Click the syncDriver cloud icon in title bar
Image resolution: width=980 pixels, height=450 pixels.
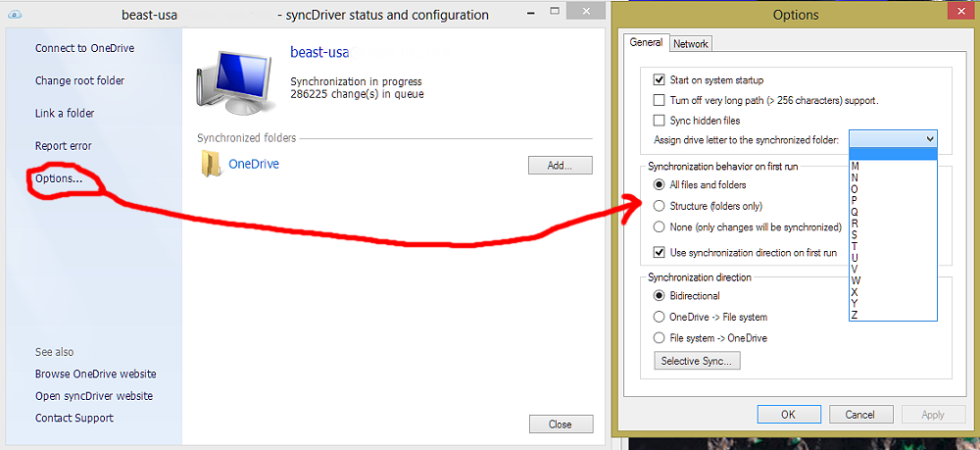pyautogui.click(x=15, y=15)
